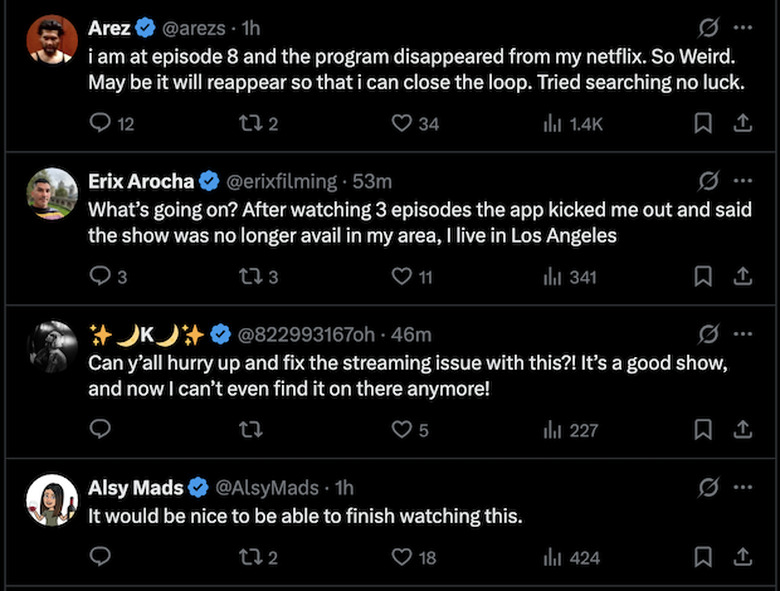Click Grok icon on Erix Arocha's tweet
Image resolution: width=780 pixels, height=591 pixels.
click(709, 181)
